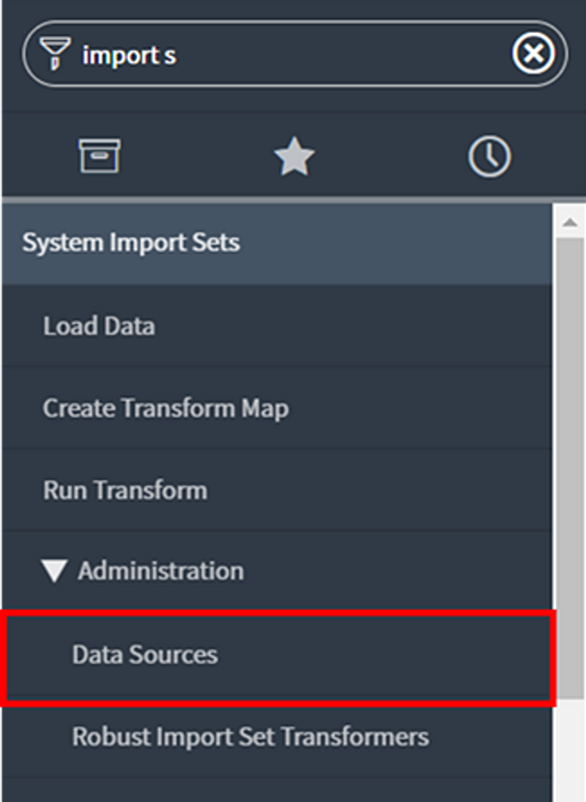Viewport: 586px width, 802px height.
Task: Open the Load Data module
Action: (277, 326)
